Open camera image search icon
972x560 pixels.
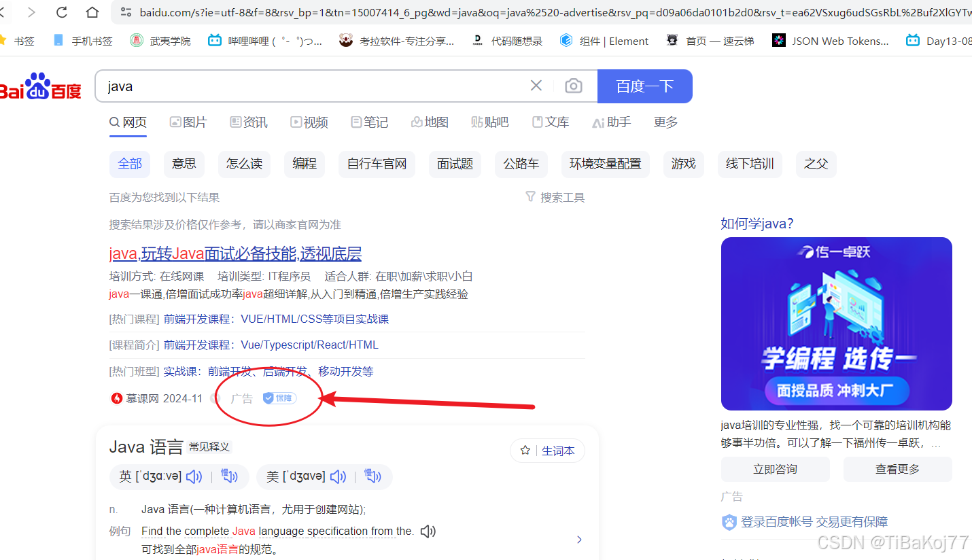574,86
